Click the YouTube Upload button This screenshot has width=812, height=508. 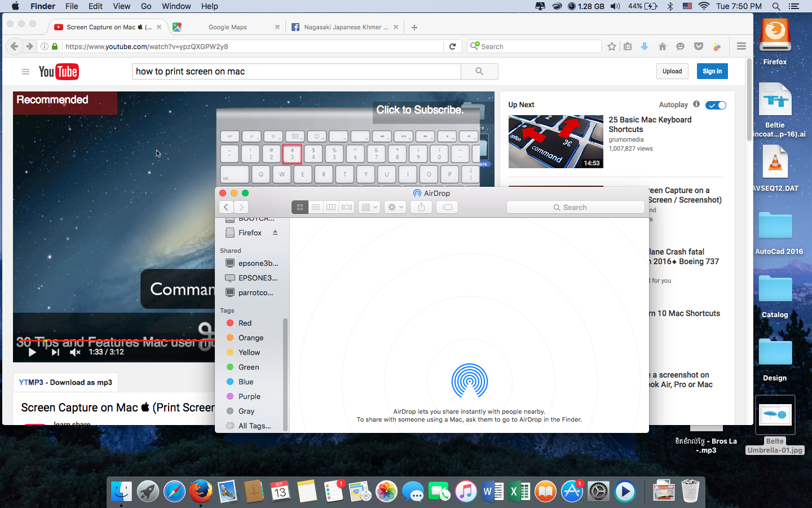[x=672, y=71]
